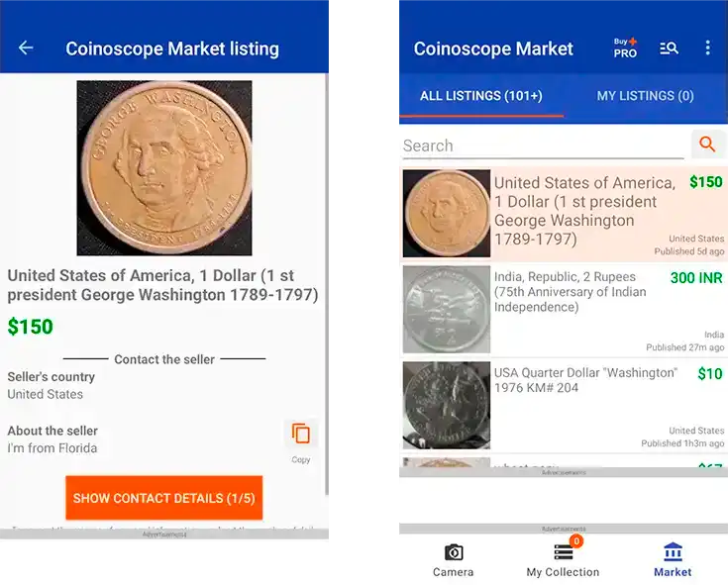This screenshot has width=728, height=585.
Task: Go back using the arrow icon
Action: tap(26, 48)
